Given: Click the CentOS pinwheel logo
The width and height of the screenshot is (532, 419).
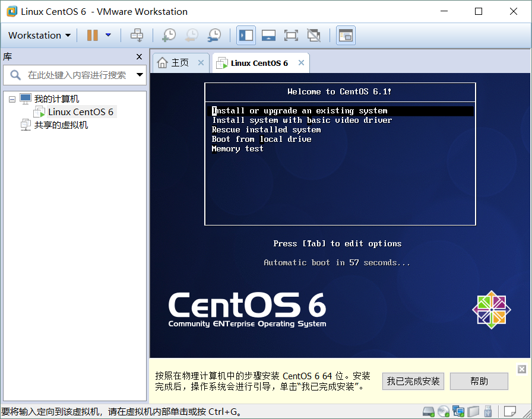Looking at the screenshot, I should coord(491,310).
